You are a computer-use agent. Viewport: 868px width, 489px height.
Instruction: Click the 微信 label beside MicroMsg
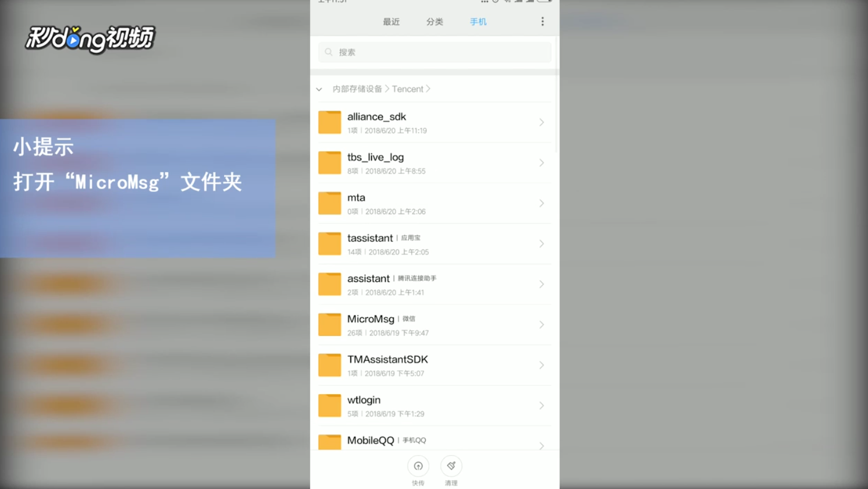pos(409,319)
